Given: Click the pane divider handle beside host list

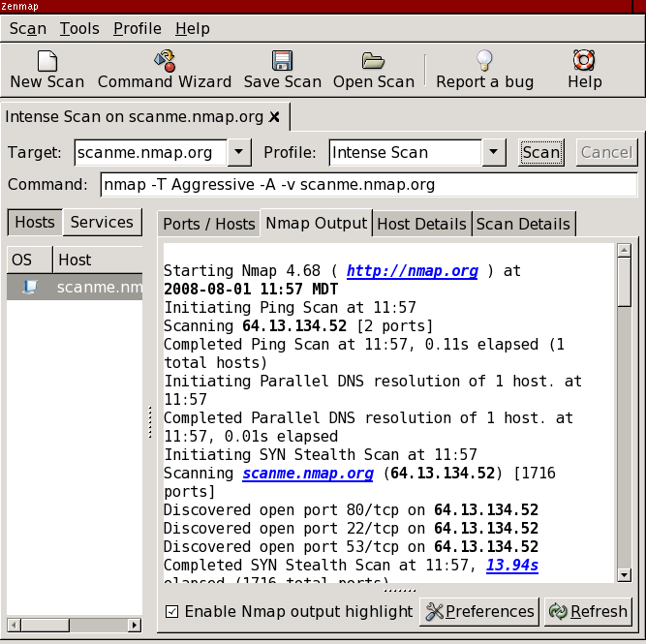Looking at the screenshot, I should (x=150, y=422).
